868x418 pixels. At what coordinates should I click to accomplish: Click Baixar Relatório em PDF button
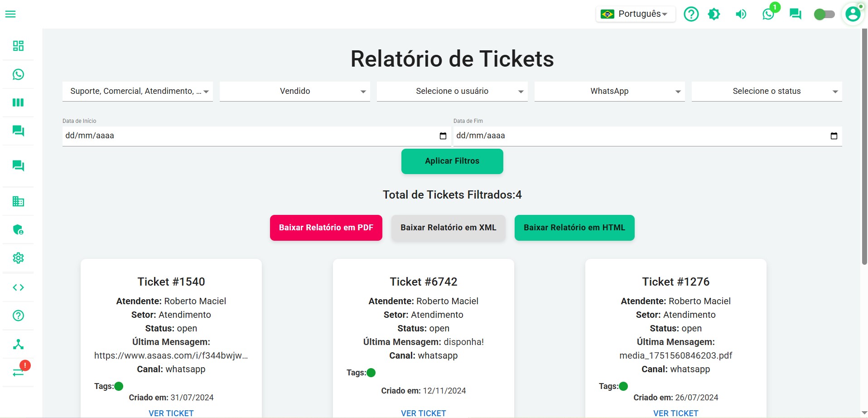tap(326, 228)
